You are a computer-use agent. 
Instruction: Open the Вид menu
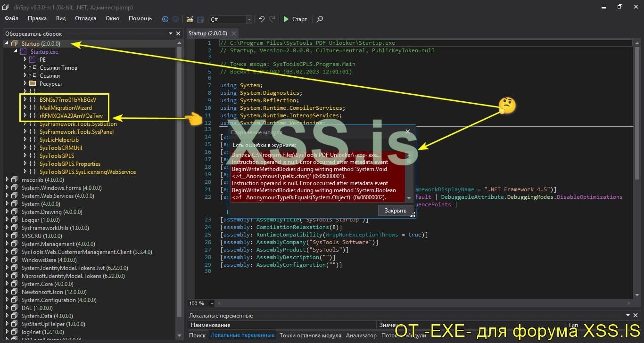tap(61, 19)
